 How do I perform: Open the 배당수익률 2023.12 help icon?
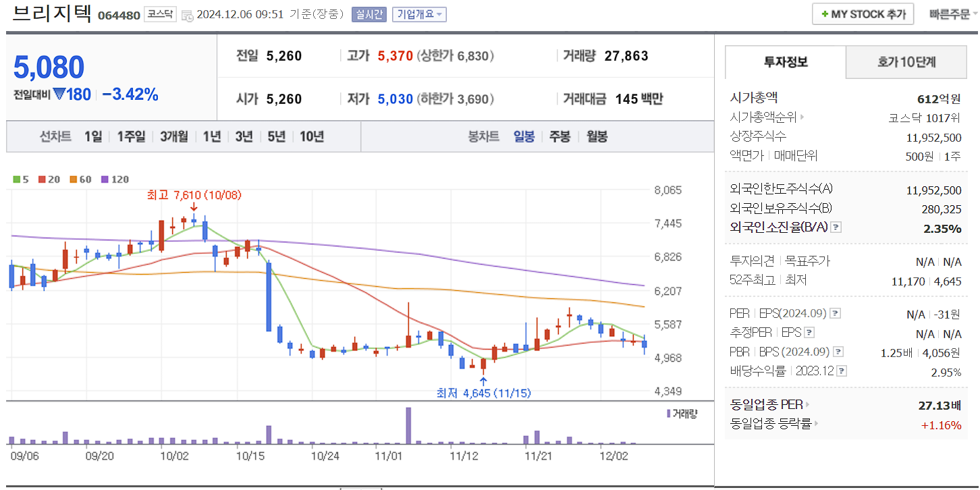(x=842, y=370)
